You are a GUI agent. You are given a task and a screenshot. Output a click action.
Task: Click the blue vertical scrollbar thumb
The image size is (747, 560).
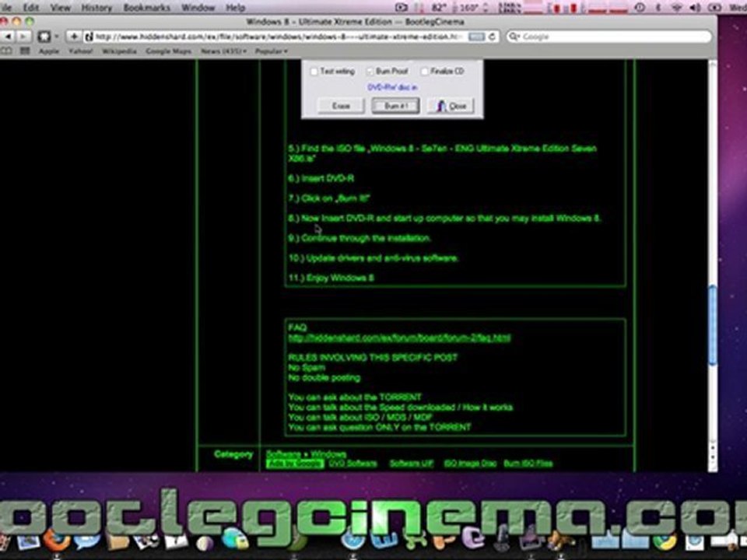(x=712, y=326)
